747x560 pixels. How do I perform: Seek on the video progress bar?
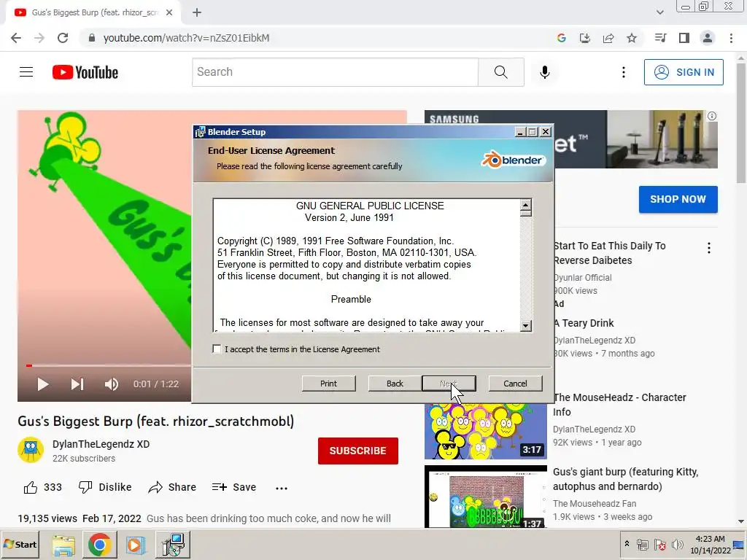[109, 366]
